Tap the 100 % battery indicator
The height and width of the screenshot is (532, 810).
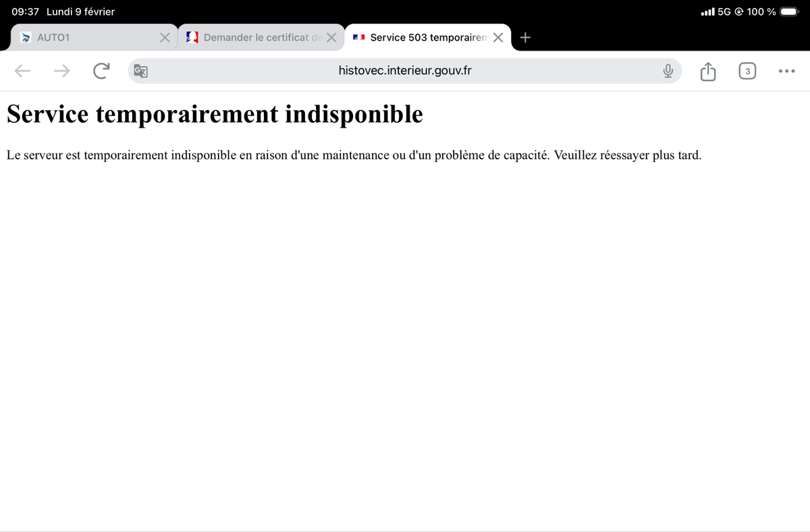coord(773,11)
